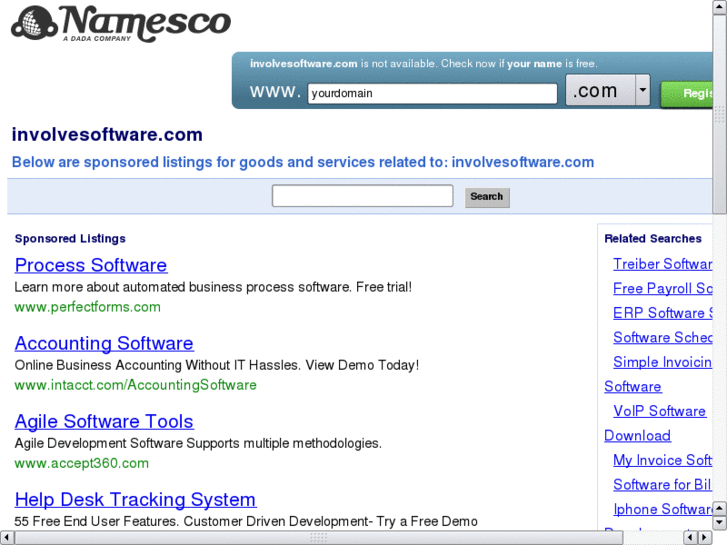Click the Namesco logo
Viewport: 727px width, 545px height.
tap(121, 23)
